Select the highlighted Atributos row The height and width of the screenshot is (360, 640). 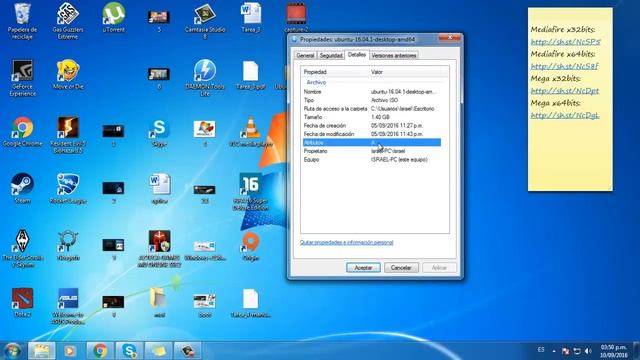tap(372, 142)
